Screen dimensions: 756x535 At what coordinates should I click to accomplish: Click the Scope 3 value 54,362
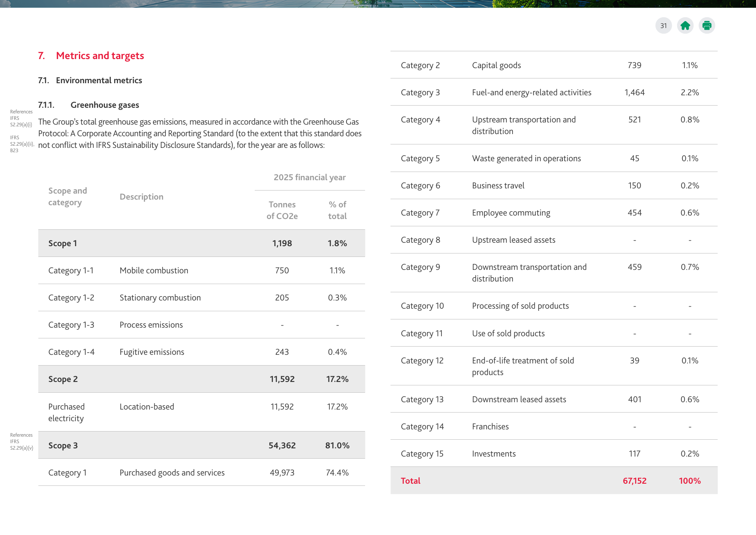coord(282,445)
